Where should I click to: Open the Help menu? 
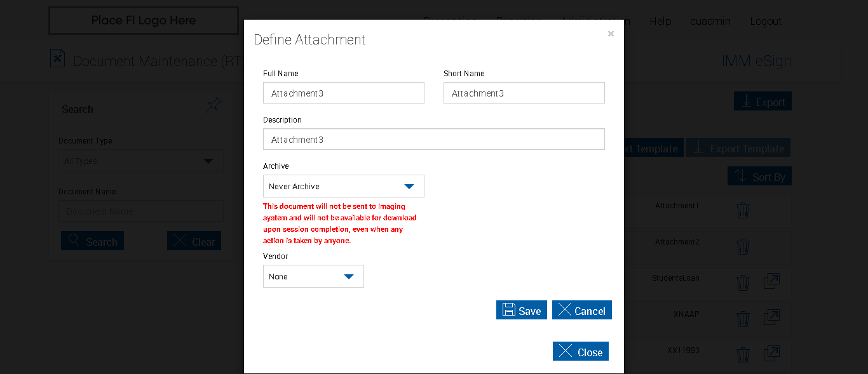(660, 21)
